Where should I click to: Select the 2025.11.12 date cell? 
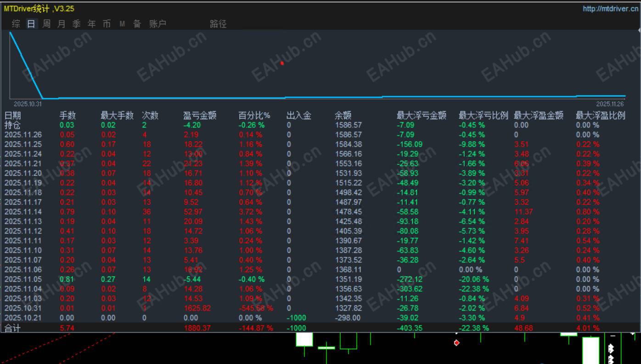coord(23,231)
